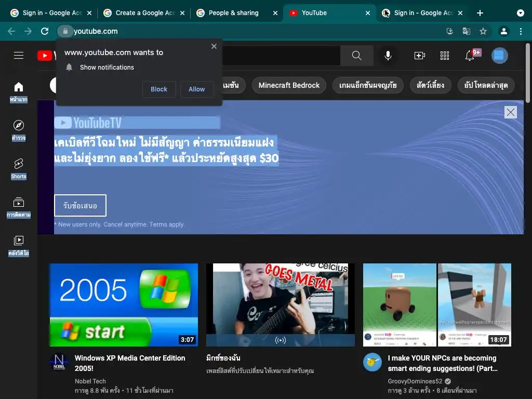The height and width of the screenshot is (399, 532).
Task: Click the รับข้อเสนอ offer button
Action: pyautogui.click(x=80, y=205)
